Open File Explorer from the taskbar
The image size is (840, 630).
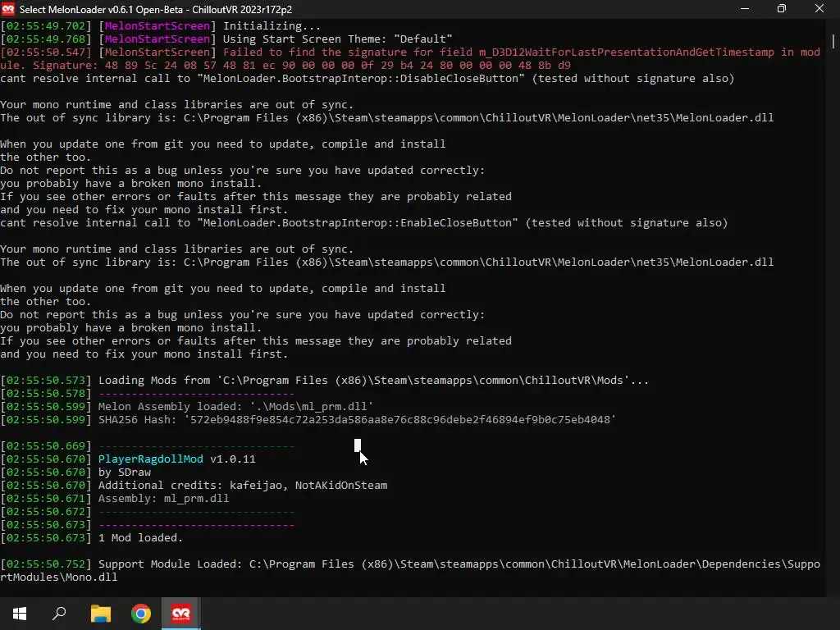(100, 614)
